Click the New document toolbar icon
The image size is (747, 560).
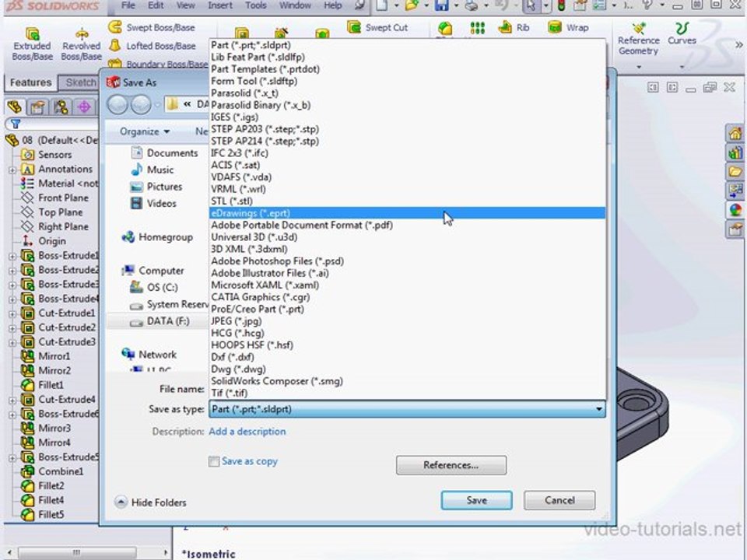click(x=381, y=5)
